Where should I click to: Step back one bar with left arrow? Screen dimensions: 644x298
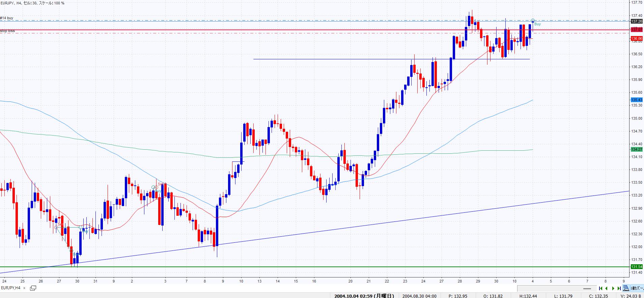pyautogui.click(x=607, y=288)
